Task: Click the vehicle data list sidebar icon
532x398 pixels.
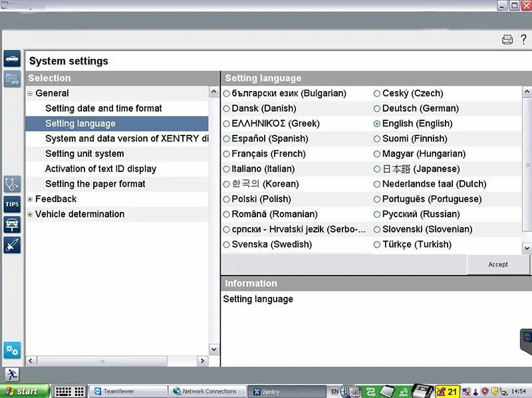Action: pos(12,79)
